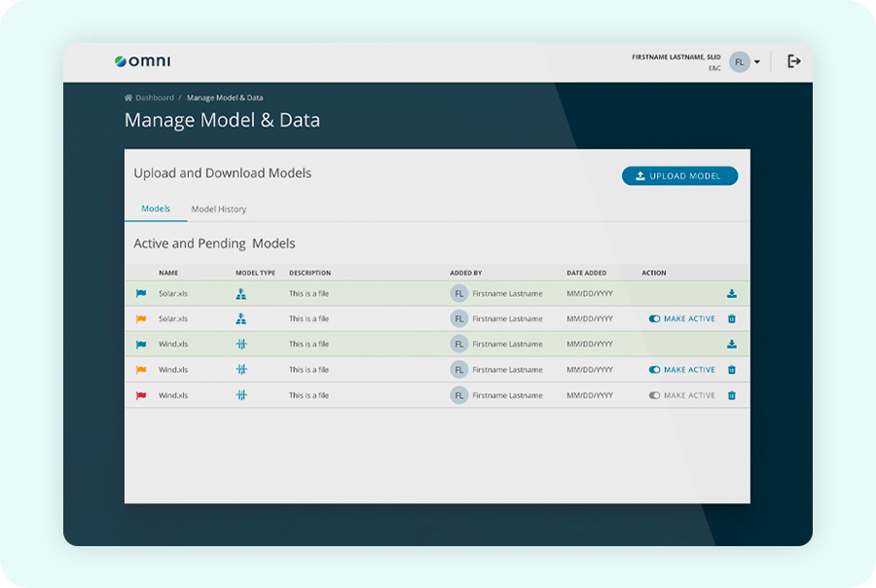
Task: Delete the orange-flagged Solar.xls model
Action: pyautogui.click(x=732, y=318)
